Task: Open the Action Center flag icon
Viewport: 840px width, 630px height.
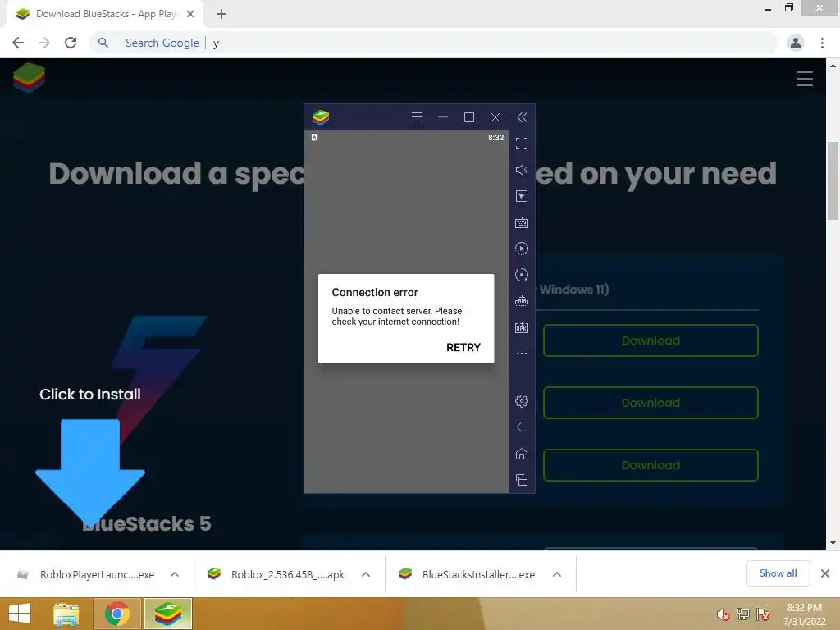Action: tap(763, 614)
